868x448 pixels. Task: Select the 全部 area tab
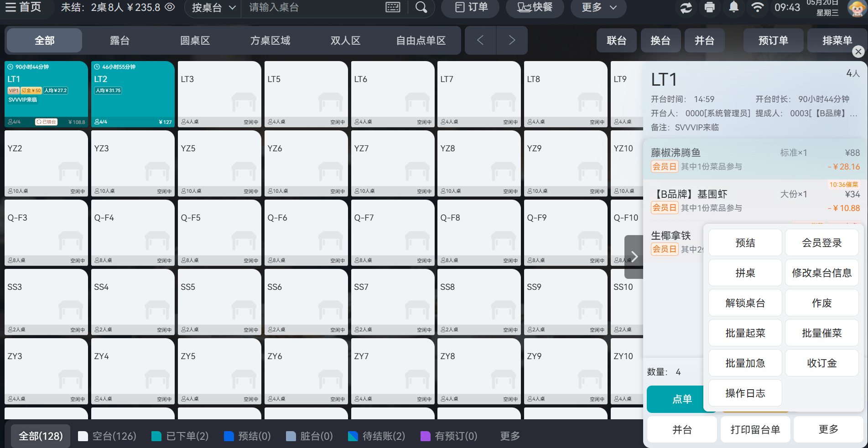(44, 41)
